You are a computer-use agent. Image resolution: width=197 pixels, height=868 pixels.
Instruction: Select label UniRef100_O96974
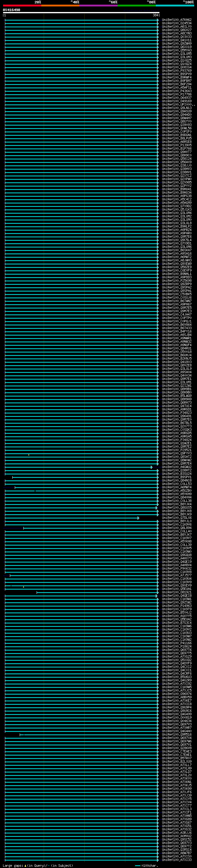(176, 694)
